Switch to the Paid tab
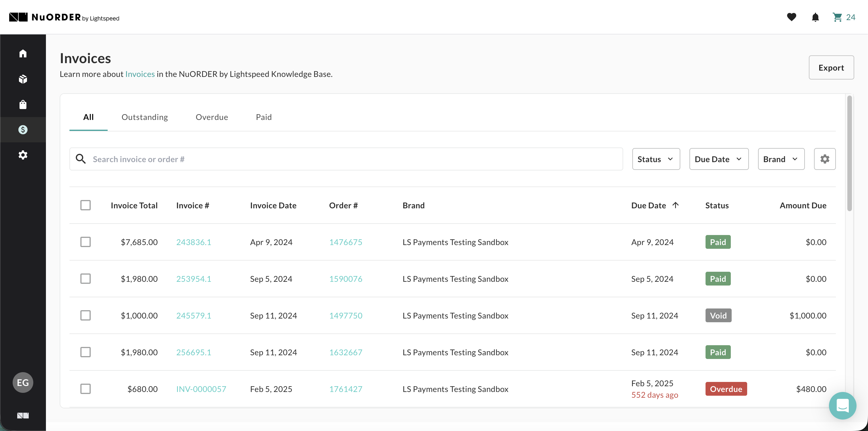Image resolution: width=868 pixels, height=431 pixels. click(263, 117)
